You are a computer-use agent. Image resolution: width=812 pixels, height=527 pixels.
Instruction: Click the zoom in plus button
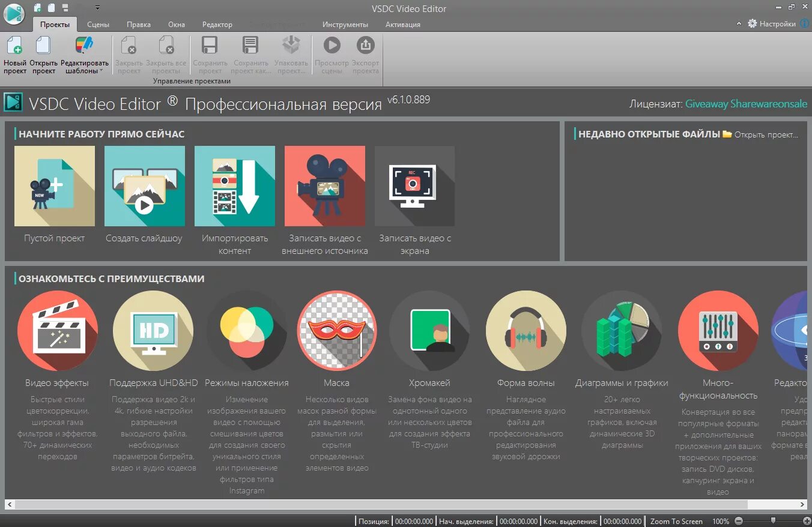(x=807, y=521)
